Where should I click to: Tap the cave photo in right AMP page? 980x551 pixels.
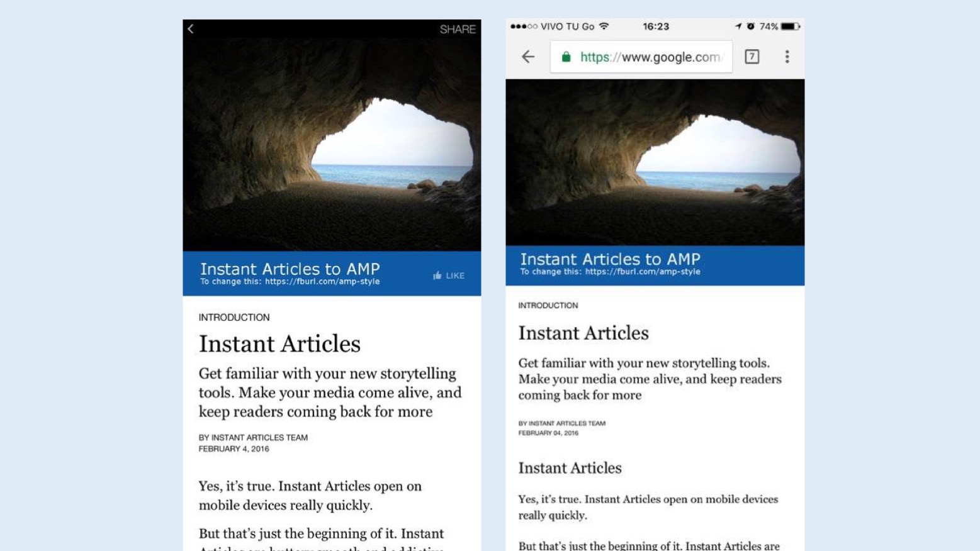pyautogui.click(x=655, y=162)
